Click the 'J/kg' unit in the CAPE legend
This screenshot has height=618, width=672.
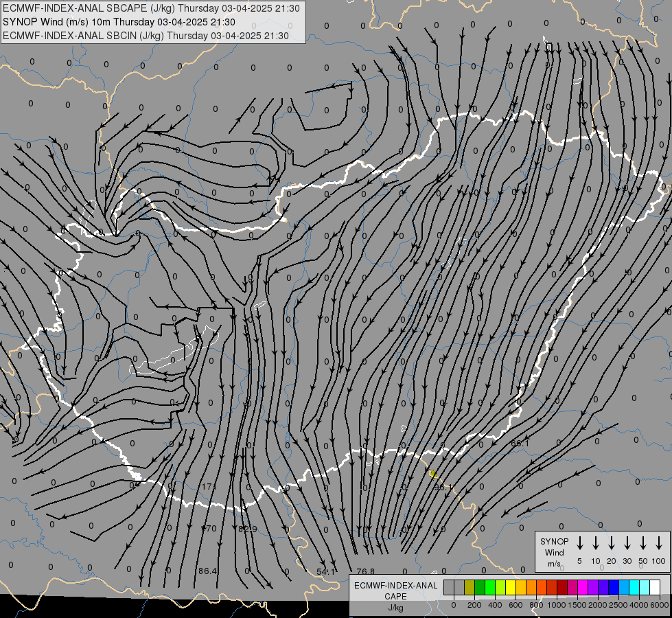click(x=395, y=608)
